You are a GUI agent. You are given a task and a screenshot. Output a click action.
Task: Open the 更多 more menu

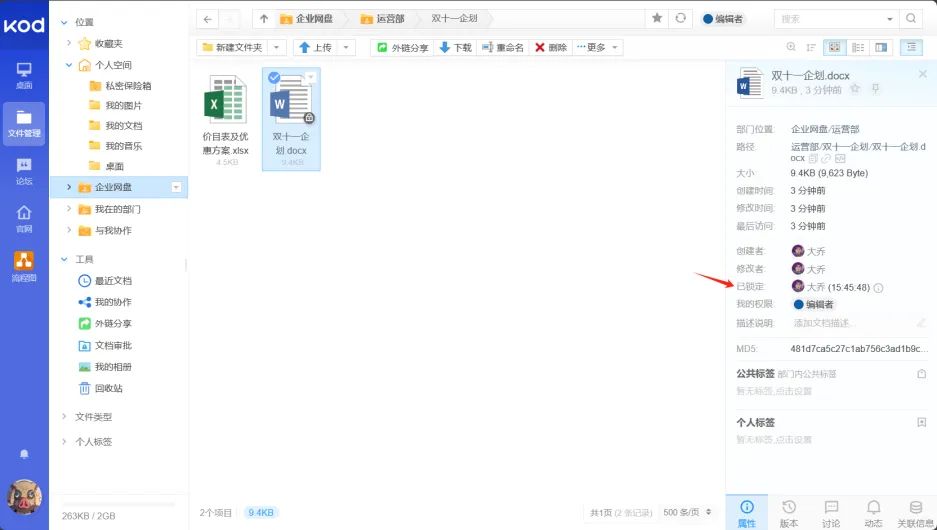(598, 47)
